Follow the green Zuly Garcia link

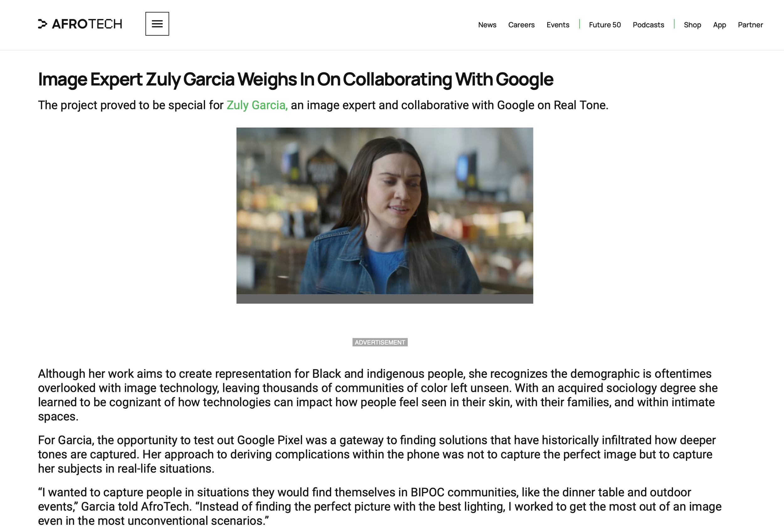(257, 105)
